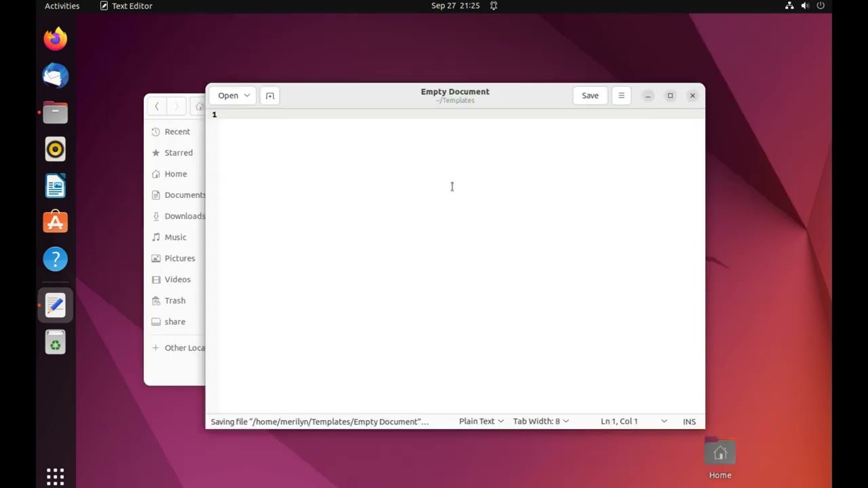Image resolution: width=868 pixels, height=488 pixels.
Task: Select Starred in Files sidebar
Action: pos(178,152)
